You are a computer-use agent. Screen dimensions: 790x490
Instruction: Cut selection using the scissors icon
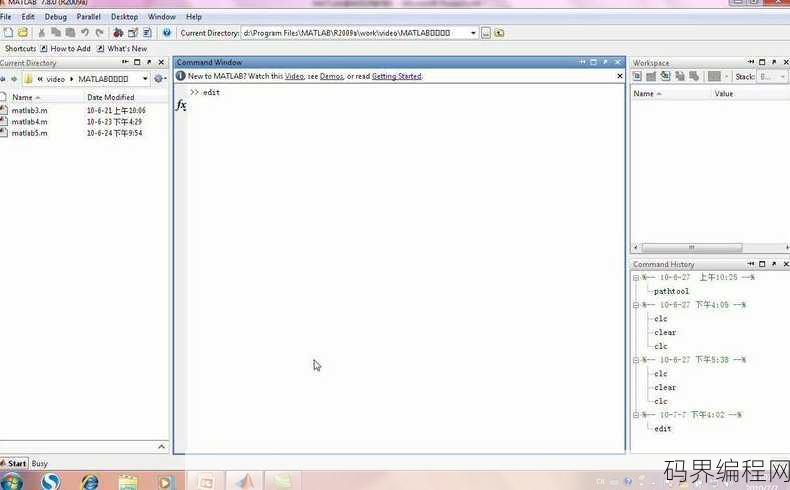[41, 33]
